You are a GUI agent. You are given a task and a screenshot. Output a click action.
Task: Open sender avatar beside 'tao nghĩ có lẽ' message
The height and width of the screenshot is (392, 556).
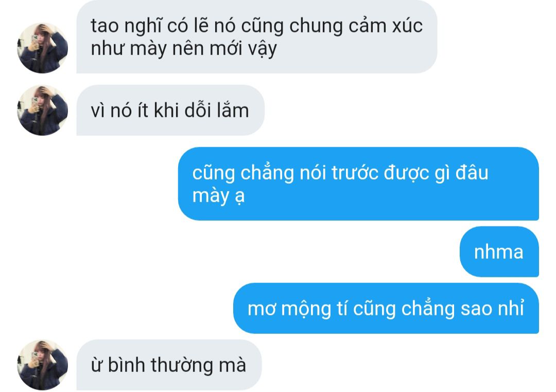43,48
